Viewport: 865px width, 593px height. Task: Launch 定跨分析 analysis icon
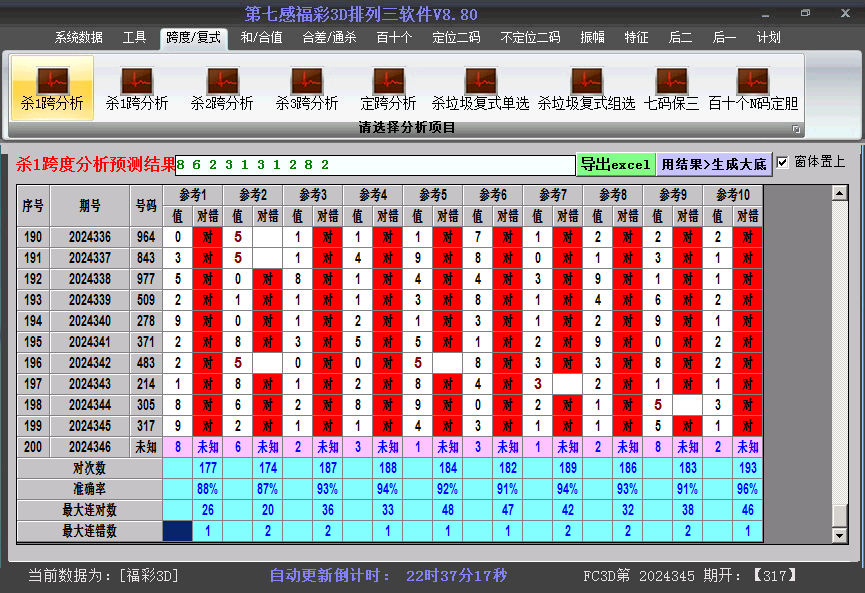388,88
